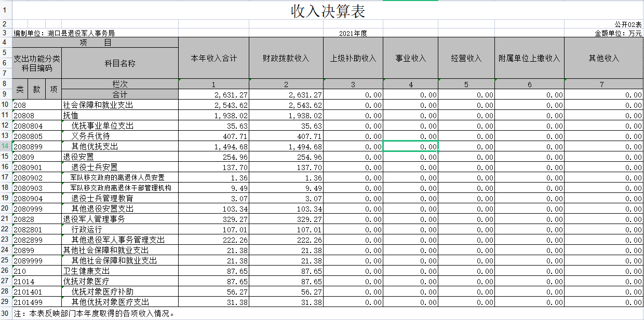Click the 上级补助收入 header cell
The image size is (644, 320).
pyautogui.click(x=353, y=58)
